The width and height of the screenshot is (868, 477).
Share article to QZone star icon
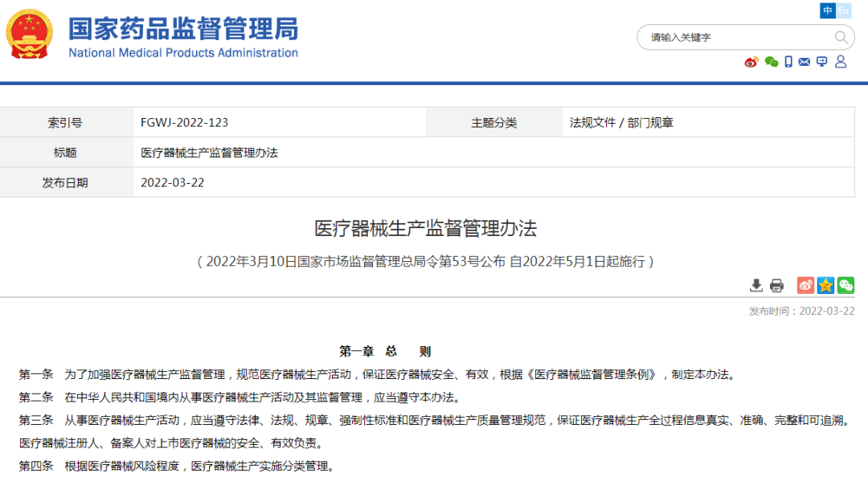(x=825, y=285)
